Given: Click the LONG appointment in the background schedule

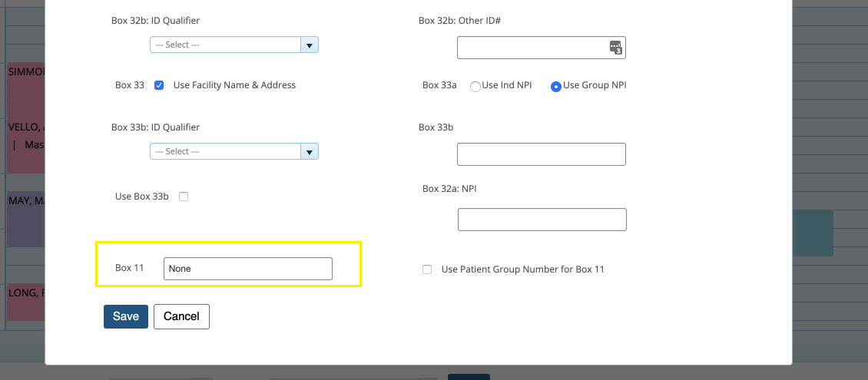Looking at the screenshot, I should 25,302.
